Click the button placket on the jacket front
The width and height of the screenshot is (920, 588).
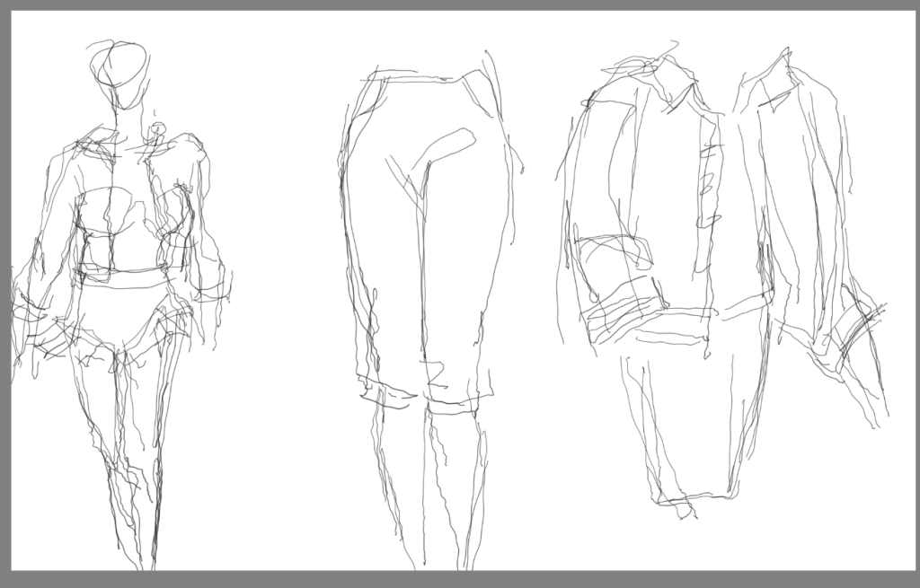click(x=710, y=188)
